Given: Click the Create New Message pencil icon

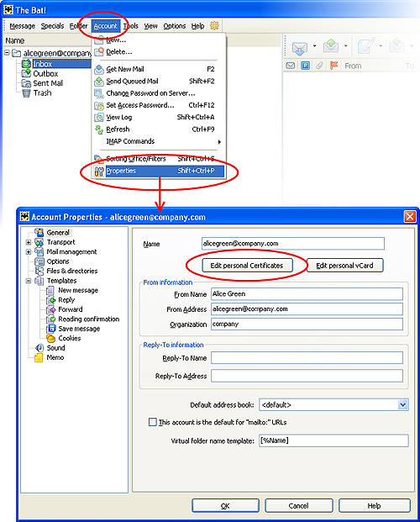Looking at the screenshot, I should pyautogui.click(x=365, y=46).
